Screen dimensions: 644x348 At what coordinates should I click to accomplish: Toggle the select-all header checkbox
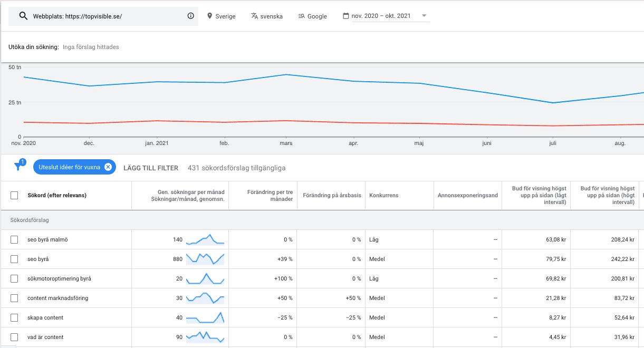tap(14, 195)
